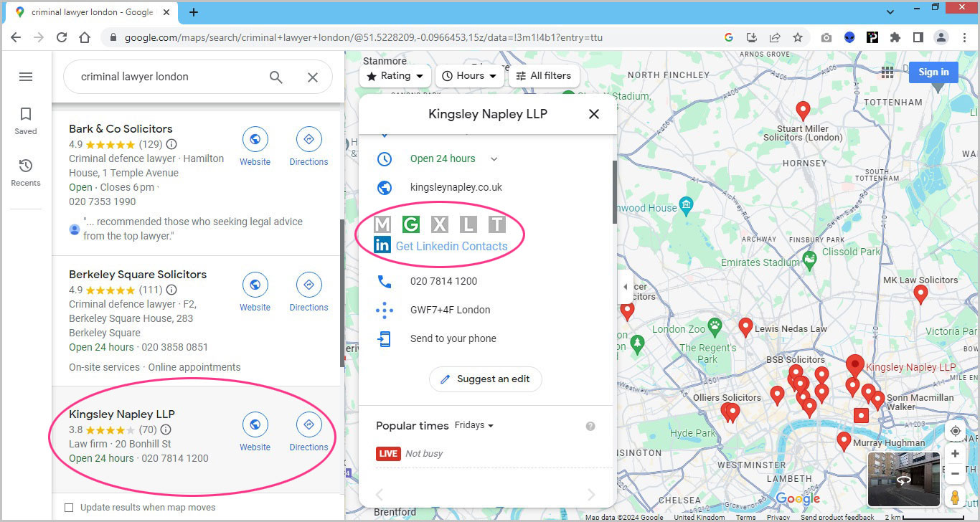Change Popular times day from Fridays

click(x=474, y=425)
